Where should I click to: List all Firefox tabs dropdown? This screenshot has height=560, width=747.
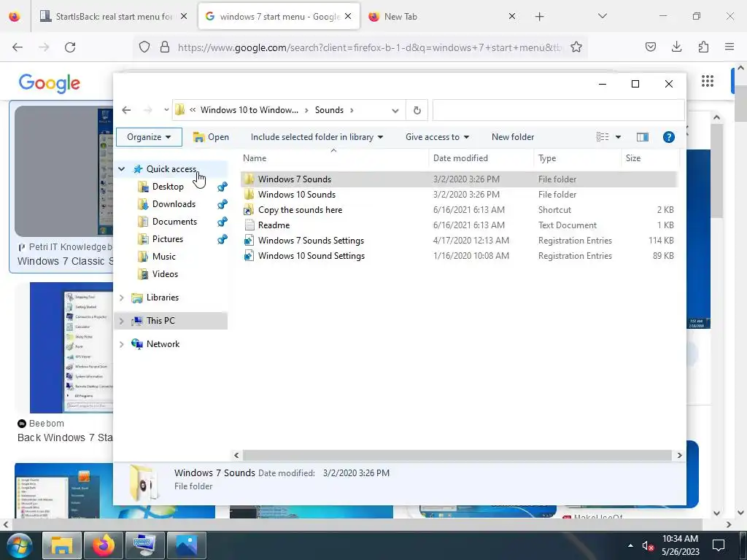(602, 16)
